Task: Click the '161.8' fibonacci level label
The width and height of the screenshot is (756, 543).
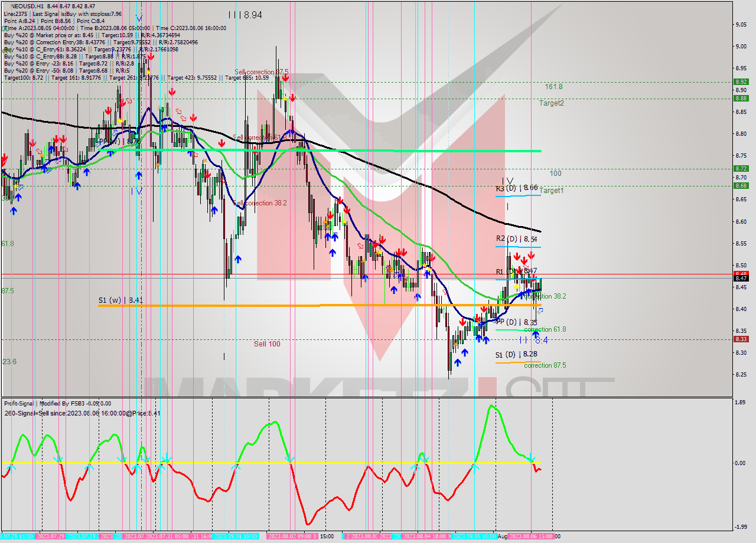Action: click(553, 86)
